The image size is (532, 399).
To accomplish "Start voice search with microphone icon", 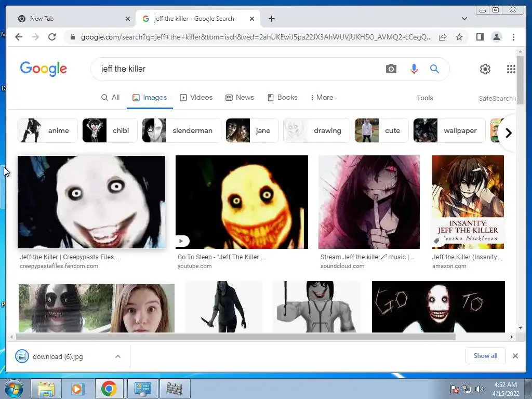I will (414, 69).
